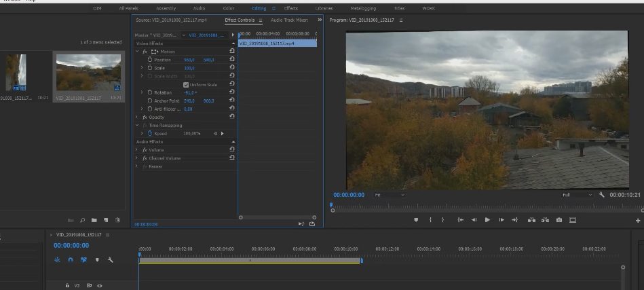Reset the Position parameter

[x=232, y=60]
